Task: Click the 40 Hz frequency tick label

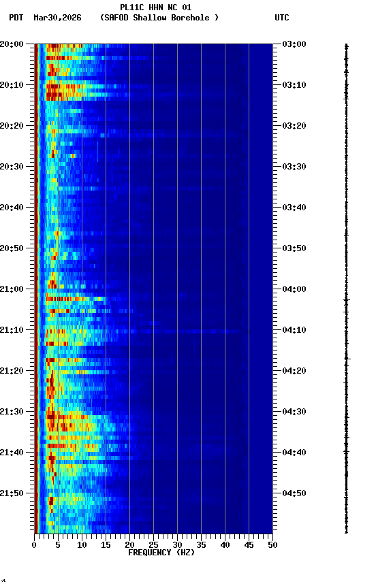Action: click(225, 545)
